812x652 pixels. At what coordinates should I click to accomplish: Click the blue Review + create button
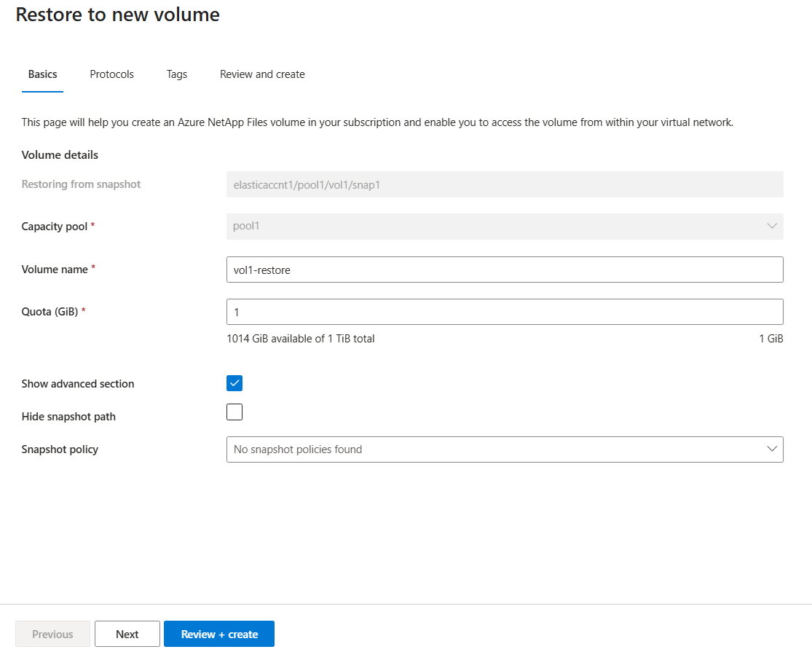(x=218, y=633)
